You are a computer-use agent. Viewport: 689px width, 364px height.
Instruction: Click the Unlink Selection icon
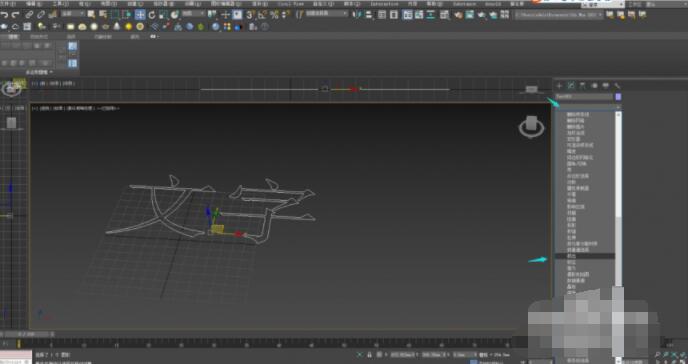click(x=41, y=15)
